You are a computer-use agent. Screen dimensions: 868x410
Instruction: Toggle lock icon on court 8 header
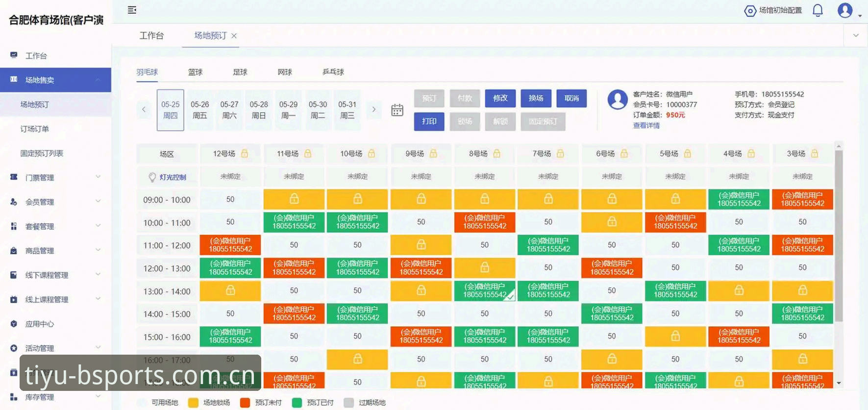click(496, 153)
